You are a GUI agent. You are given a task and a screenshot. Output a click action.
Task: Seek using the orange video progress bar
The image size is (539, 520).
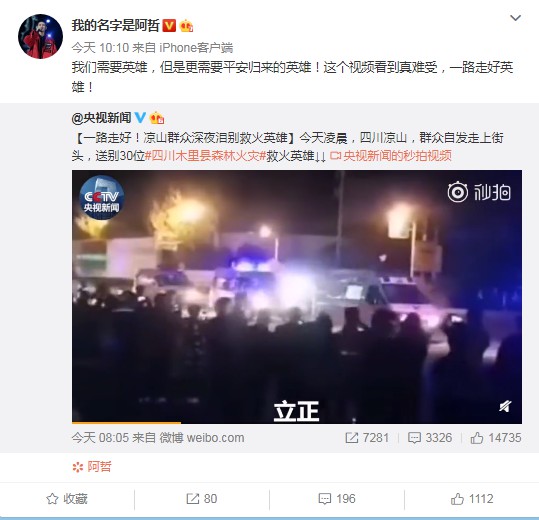point(297,422)
